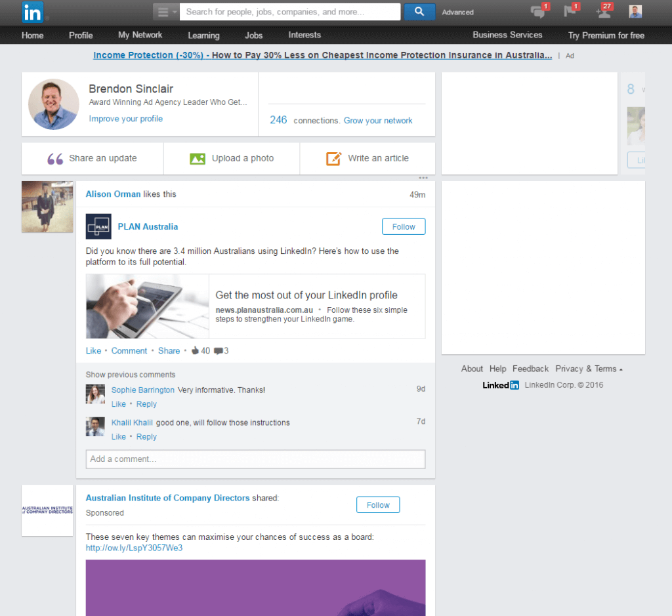The width and height of the screenshot is (672, 616).
Task: Open Australian Institute of Company Directors link
Action: 167,498
